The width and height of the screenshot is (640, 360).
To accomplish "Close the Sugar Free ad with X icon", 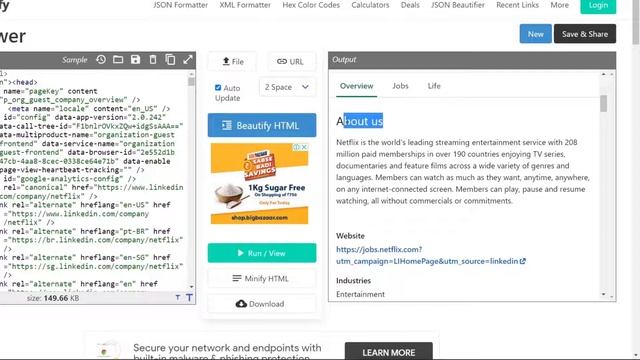I will click(x=304, y=147).
